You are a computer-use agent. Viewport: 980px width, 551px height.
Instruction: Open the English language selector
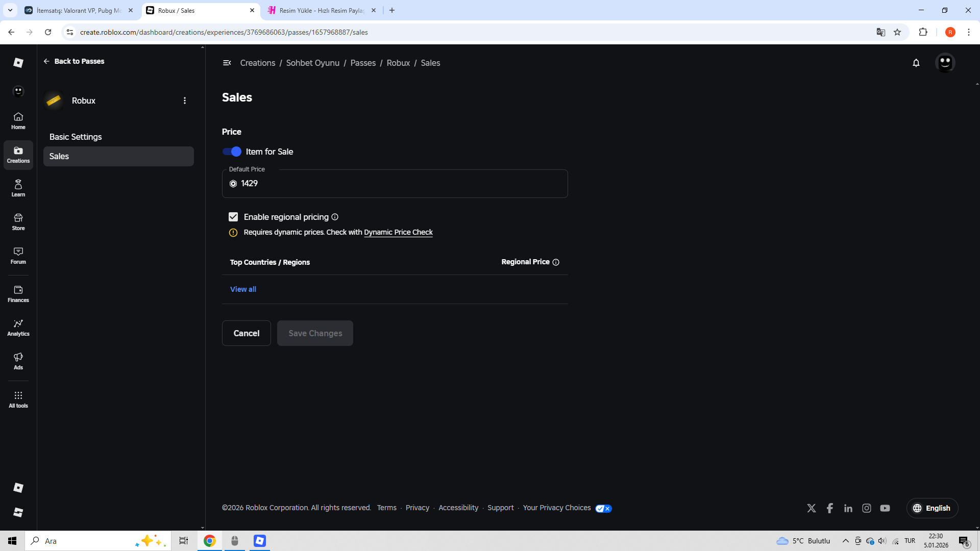932,508
